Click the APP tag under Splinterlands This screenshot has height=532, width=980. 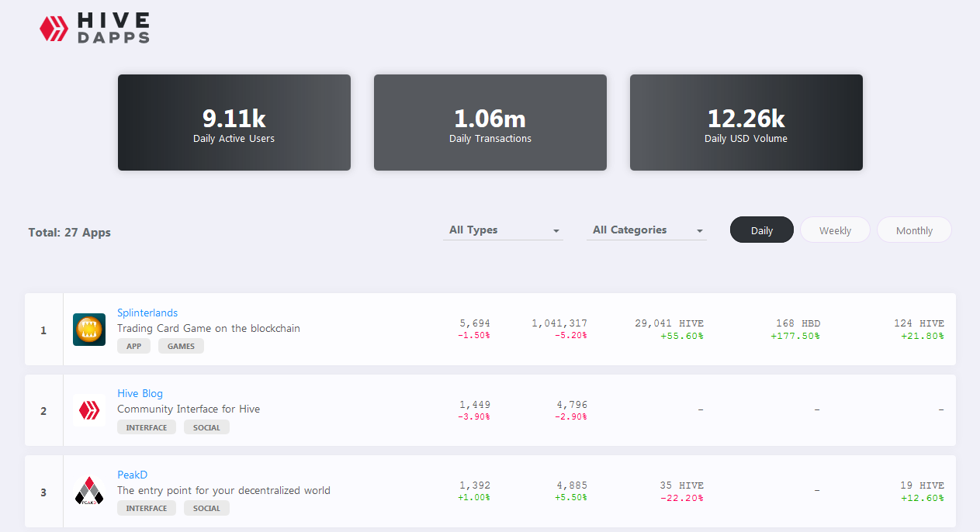[x=134, y=346]
